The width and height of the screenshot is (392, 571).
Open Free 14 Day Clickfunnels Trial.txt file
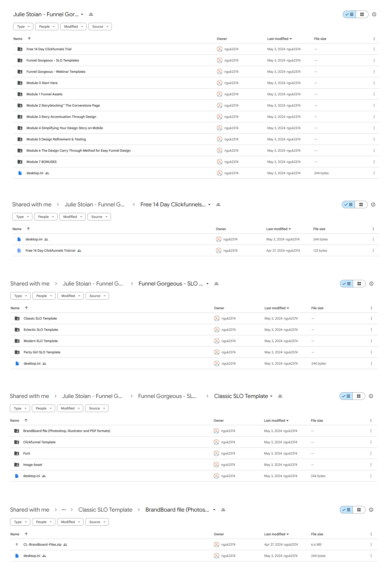pos(50,251)
